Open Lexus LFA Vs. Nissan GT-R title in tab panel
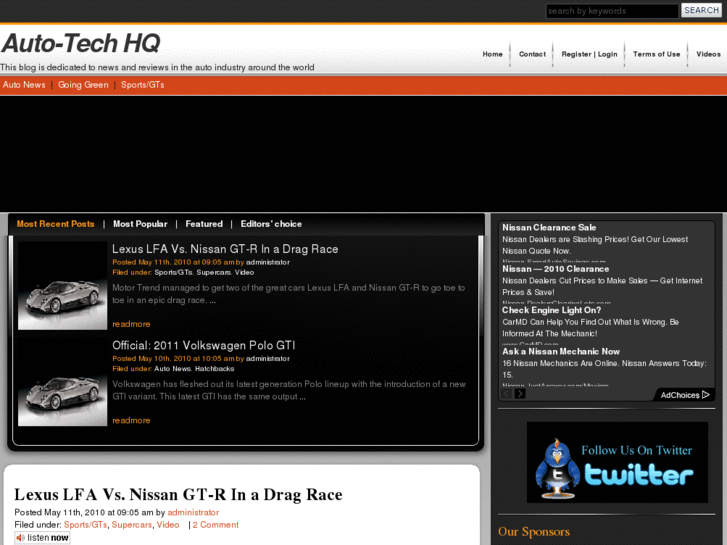This screenshot has height=545, width=727. (x=225, y=249)
